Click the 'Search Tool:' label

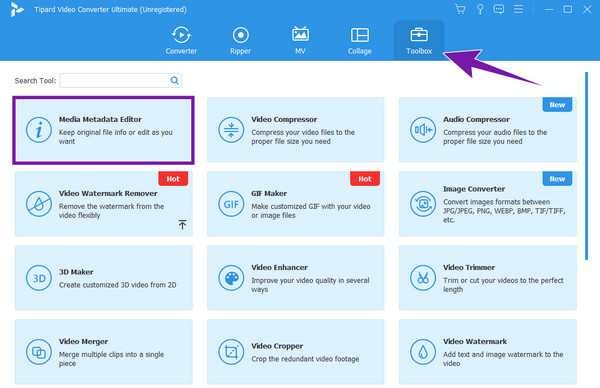[x=35, y=81]
